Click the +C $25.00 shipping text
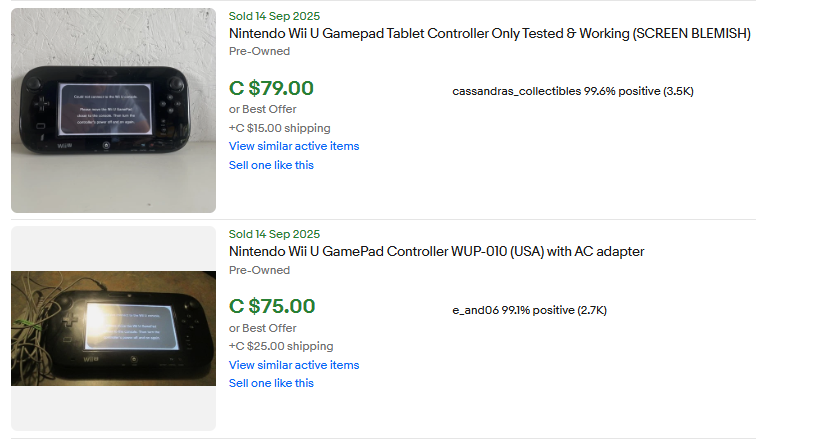The image size is (813, 440). 281,346
